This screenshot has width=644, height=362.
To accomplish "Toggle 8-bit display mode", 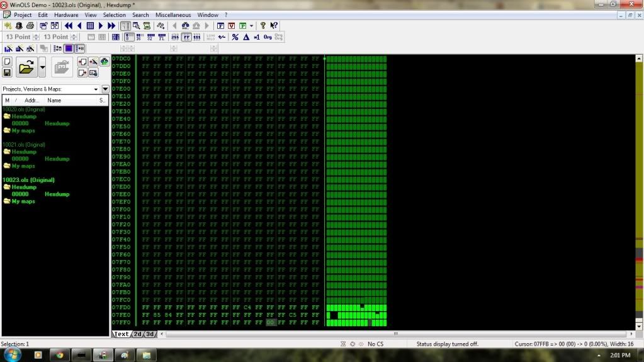I will pos(129,37).
